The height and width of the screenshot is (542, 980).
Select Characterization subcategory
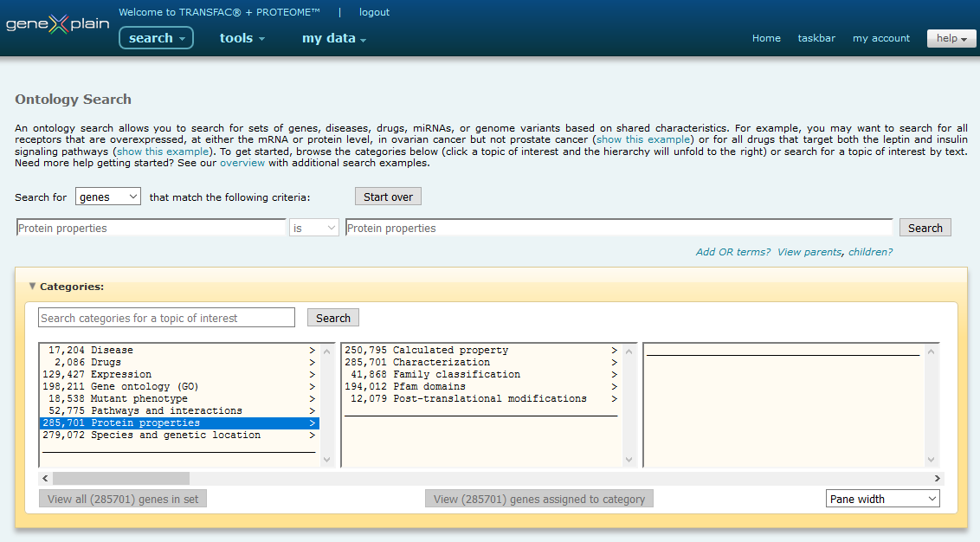coord(481,362)
